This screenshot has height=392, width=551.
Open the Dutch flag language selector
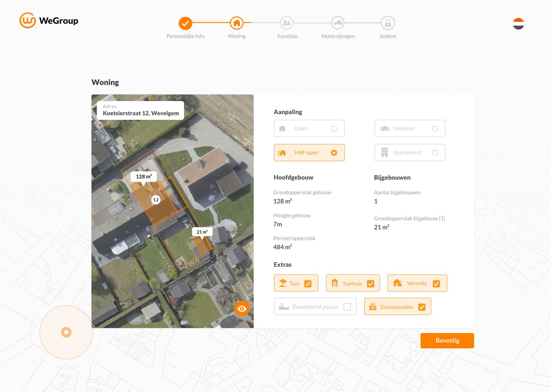(x=518, y=24)
